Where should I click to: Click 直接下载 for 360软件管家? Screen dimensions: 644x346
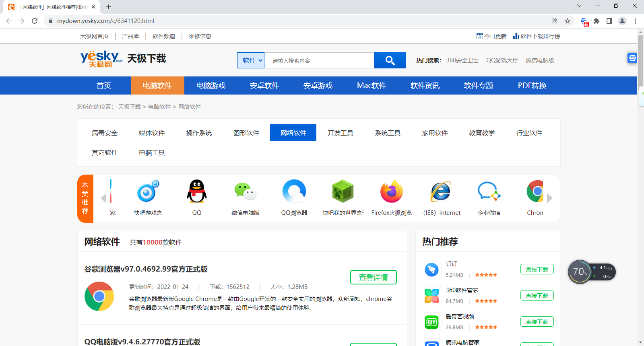tap(537, 296)
